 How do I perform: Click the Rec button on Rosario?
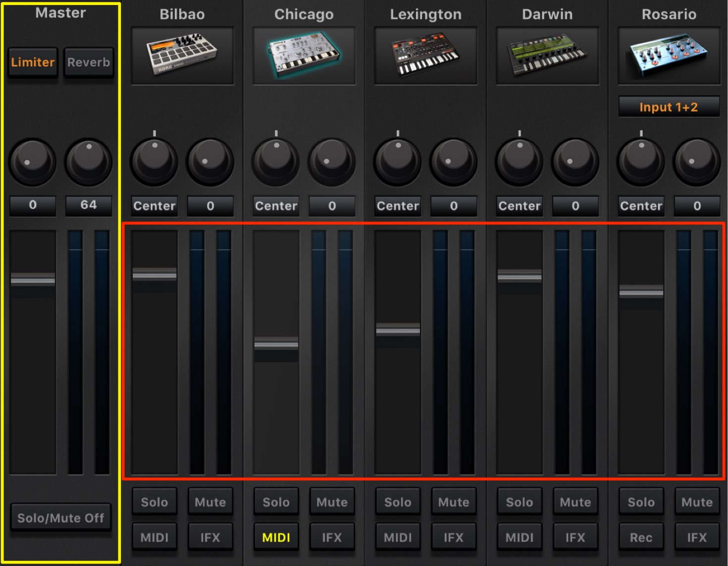pyautogui.click(x=641, y=537)
